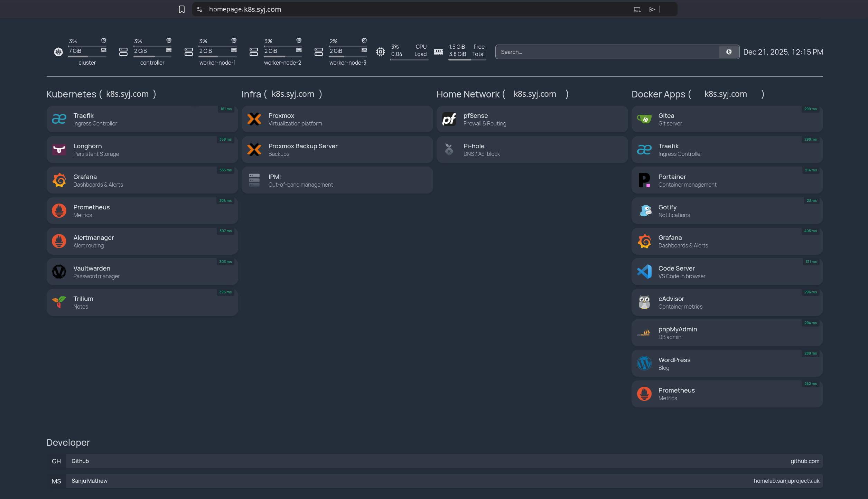The width and height of the screenshot is (868, 499).
Task: Click the IPMI server rack icon
Action: coord(254,180)
